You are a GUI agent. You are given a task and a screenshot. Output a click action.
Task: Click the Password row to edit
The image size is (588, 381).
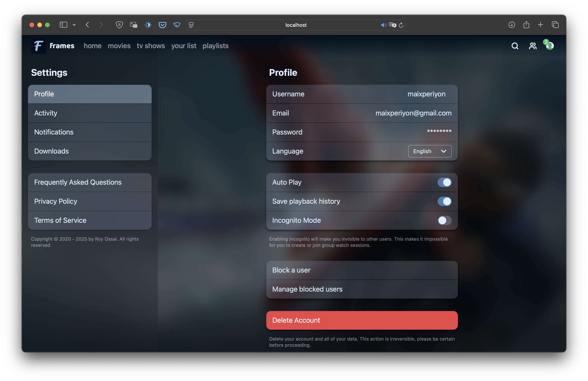pyautogui.click(x=362, y=132)
